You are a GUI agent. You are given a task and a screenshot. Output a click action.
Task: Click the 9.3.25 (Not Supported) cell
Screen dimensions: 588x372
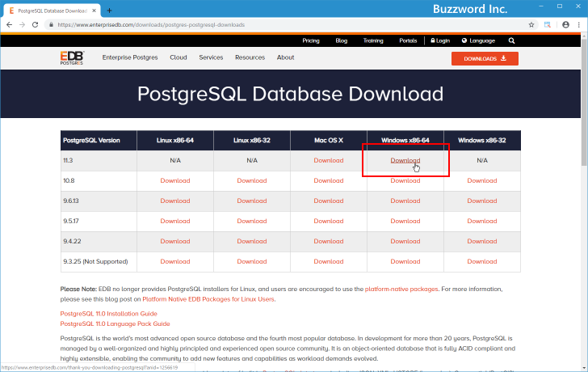pos(99,262)
